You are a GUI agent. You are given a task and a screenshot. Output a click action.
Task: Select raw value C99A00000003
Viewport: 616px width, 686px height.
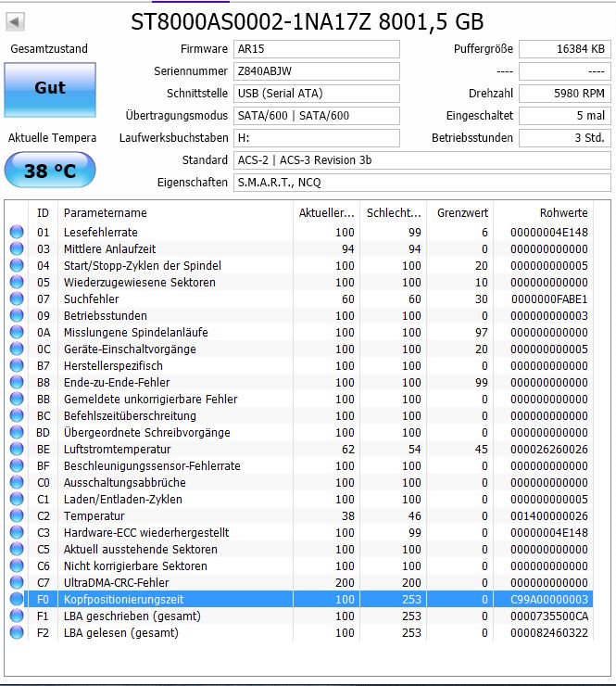[549, 600]
